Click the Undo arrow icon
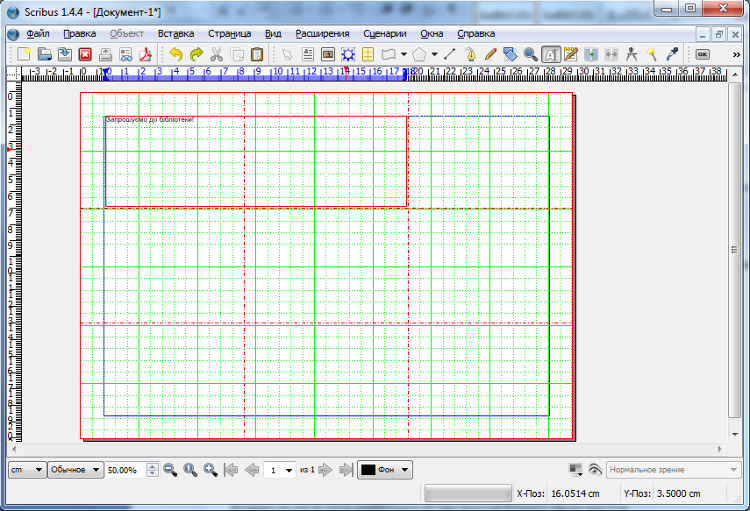 (176, 54)
